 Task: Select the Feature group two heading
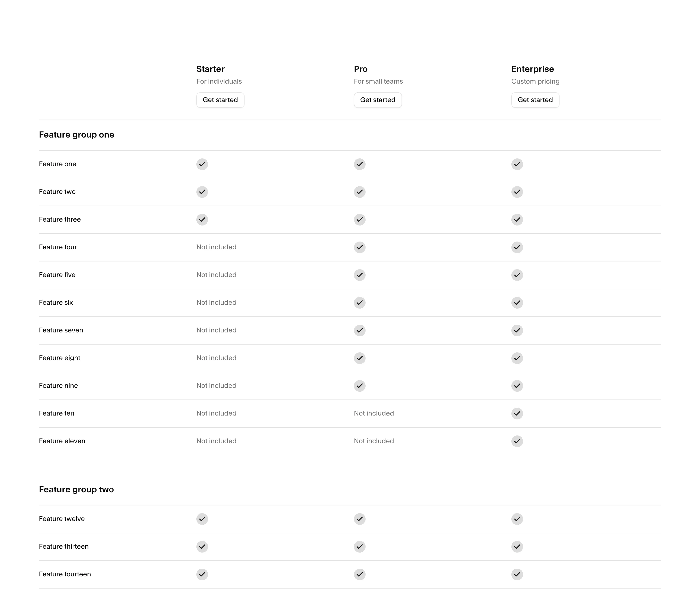pos(76,490)
